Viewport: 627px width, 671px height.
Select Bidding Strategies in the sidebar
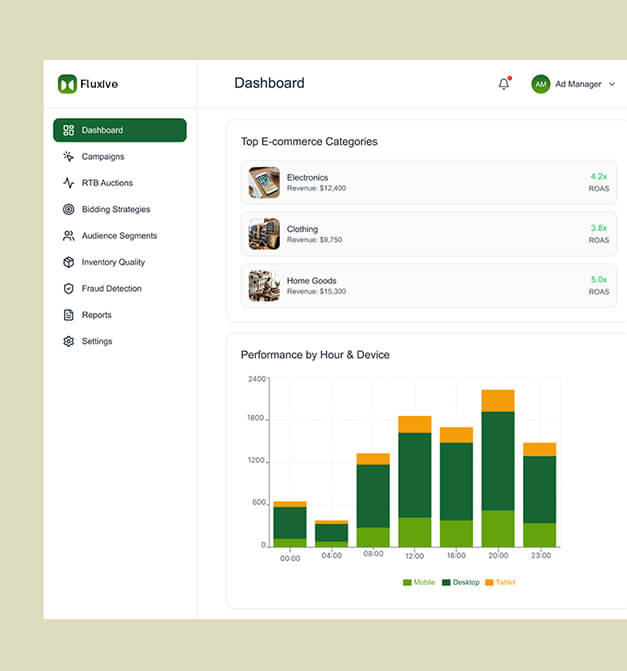(120, 209)
